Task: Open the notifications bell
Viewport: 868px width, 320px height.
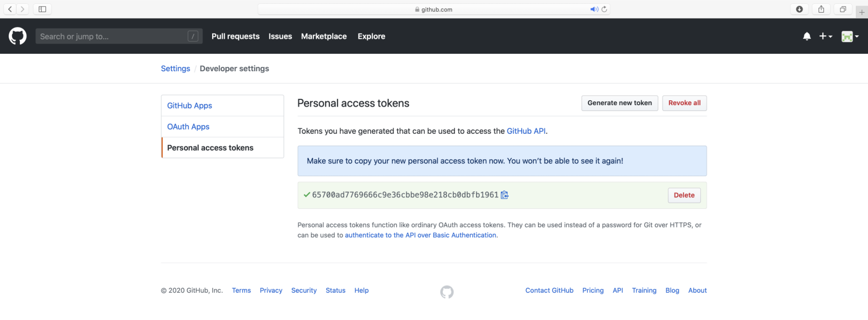Action: tap(806, 36)
